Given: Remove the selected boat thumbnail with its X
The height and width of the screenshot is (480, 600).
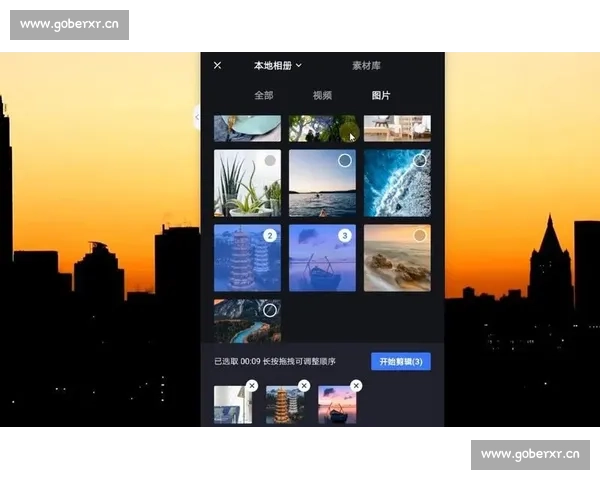Looking at the screenshot, I should [x=356, y=386].
